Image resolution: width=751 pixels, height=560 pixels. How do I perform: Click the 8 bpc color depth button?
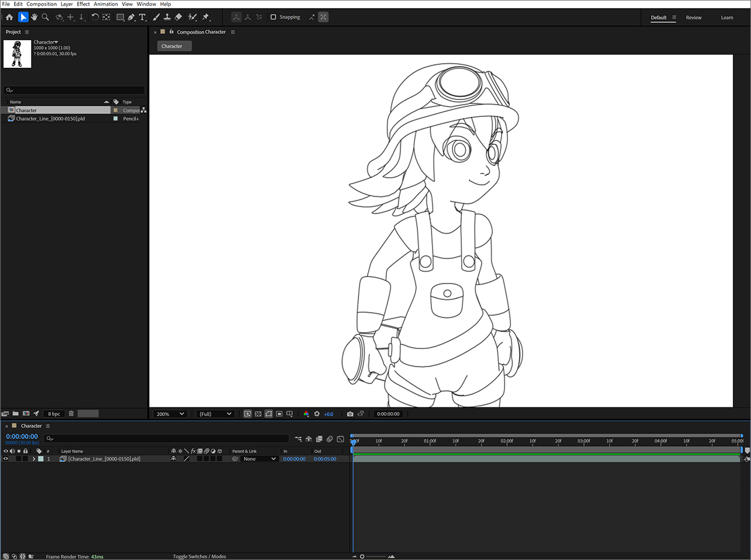coord(54,414)
